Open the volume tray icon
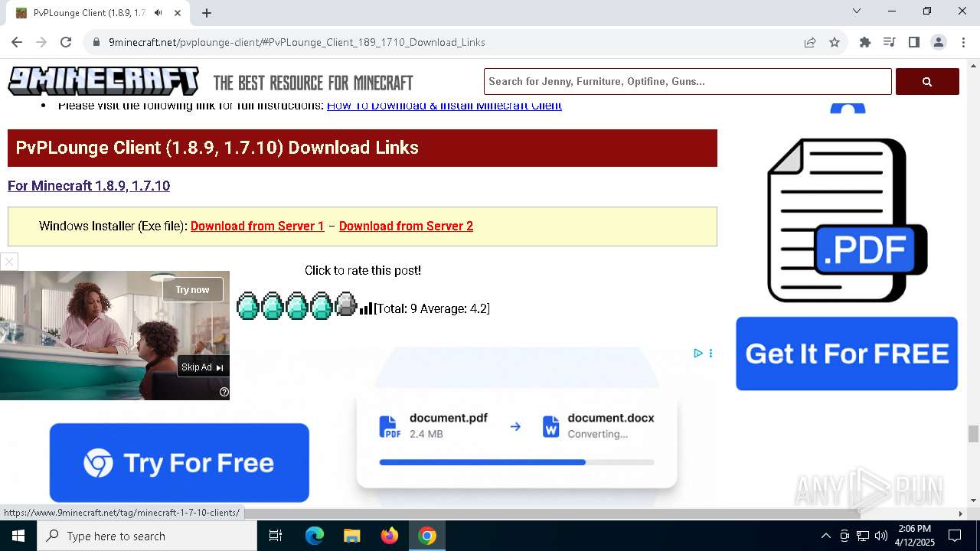Viewport: 980px width, 551px height. (x=881, y=536)
